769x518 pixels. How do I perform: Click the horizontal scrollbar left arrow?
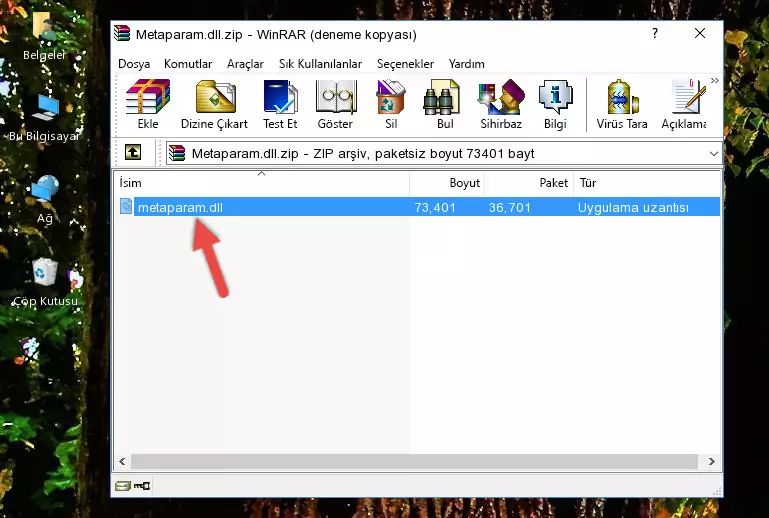[x=123, y=461]
